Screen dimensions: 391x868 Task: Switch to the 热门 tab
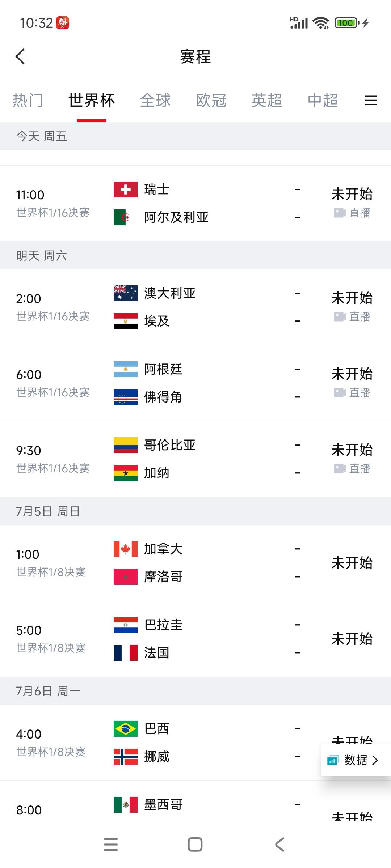click(28, 100)
